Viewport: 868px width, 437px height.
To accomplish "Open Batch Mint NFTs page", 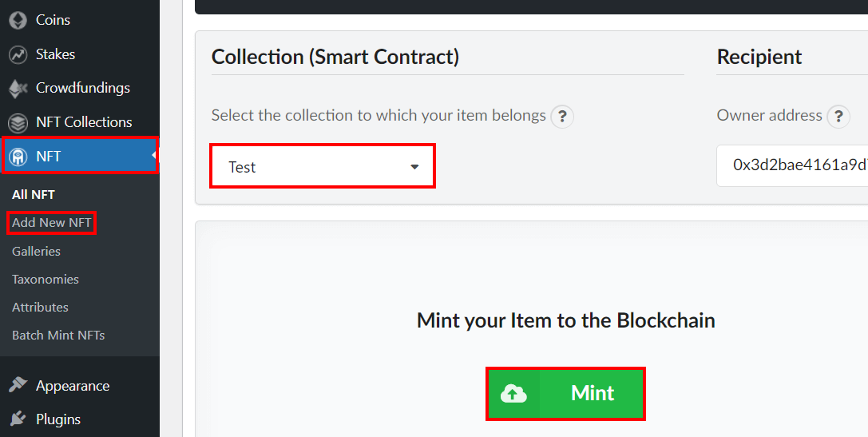I will [58, 335].
